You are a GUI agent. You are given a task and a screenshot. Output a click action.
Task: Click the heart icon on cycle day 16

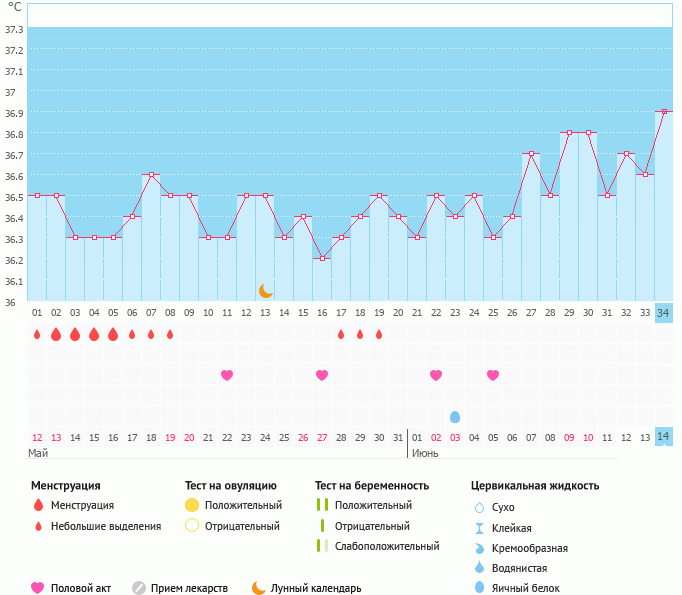coord(322,375)
